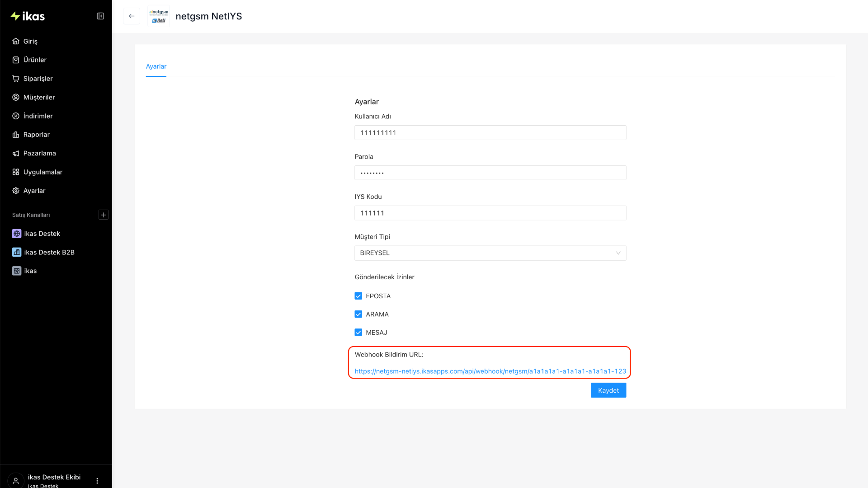868x488 pixels.
Task: Go back using the arrow button
Action: pos(132,16)
